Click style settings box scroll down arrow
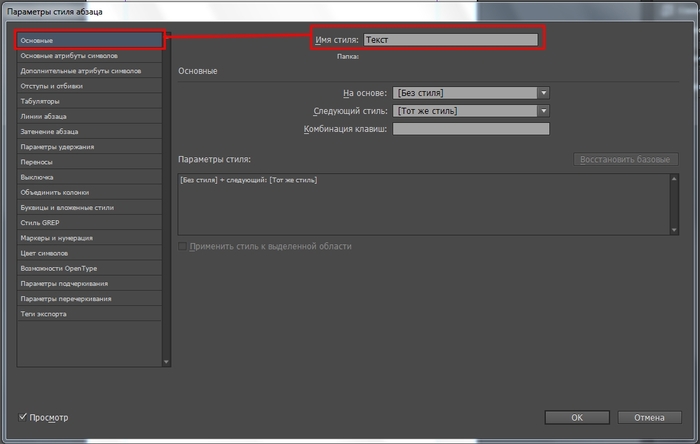 point(674,230)
